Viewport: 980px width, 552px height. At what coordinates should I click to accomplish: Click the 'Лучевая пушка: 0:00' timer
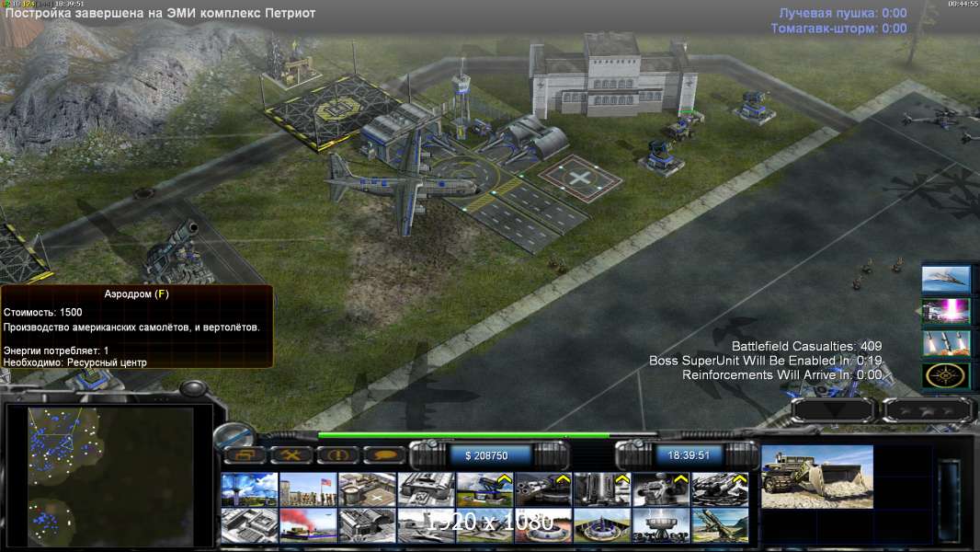pyautogui.click(x=842, y=13)
